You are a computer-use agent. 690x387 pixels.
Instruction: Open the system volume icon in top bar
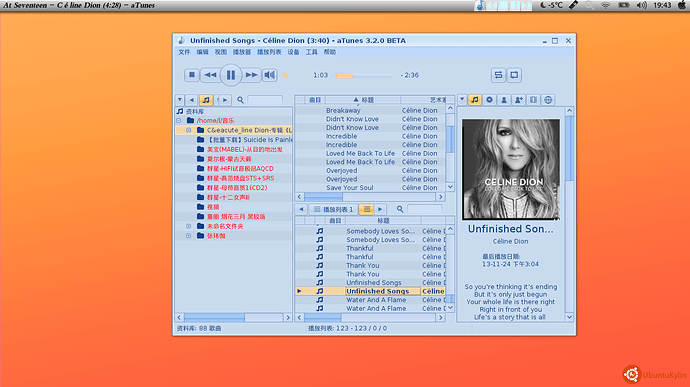(642, 5)
